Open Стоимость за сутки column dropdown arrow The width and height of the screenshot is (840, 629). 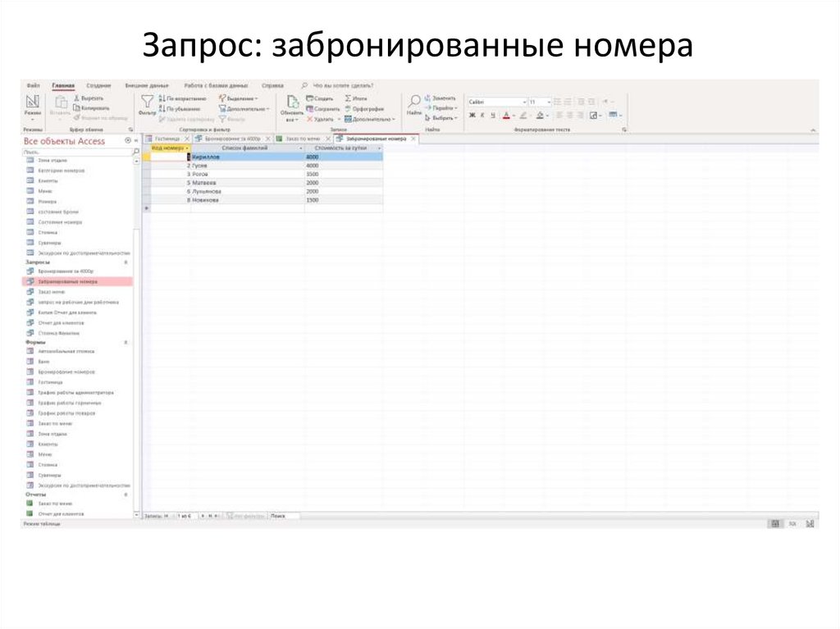click(x=379, y=148)
